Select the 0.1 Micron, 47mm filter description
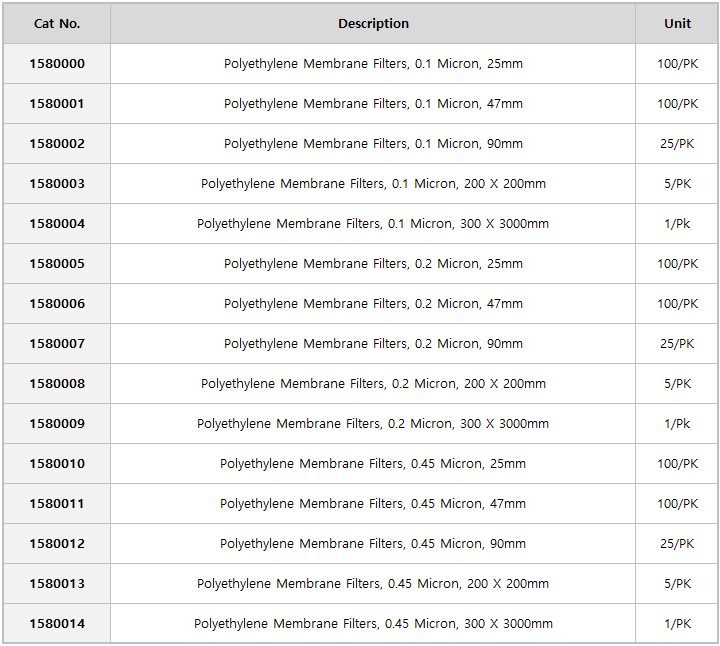 point(373,104)
